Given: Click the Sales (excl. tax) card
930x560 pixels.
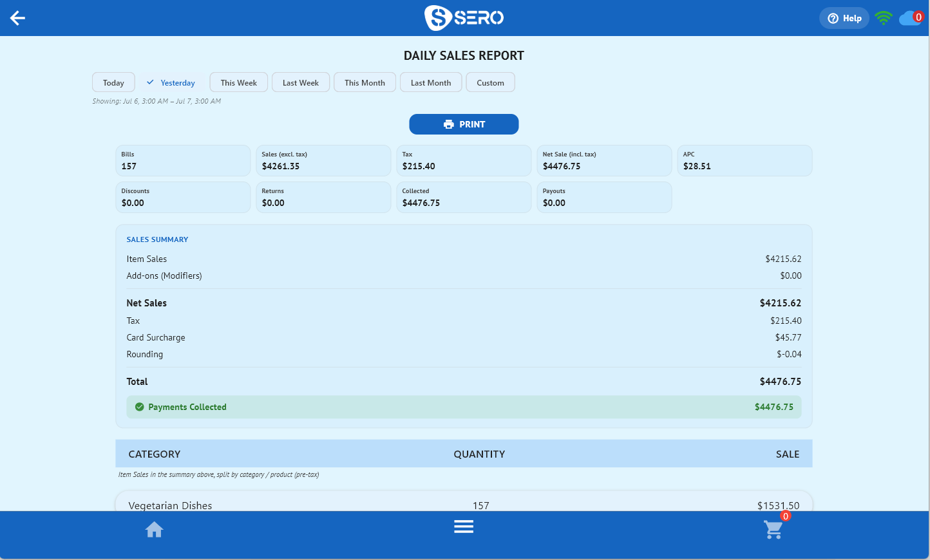Looking at the screenshot, I should pos(323,160).
